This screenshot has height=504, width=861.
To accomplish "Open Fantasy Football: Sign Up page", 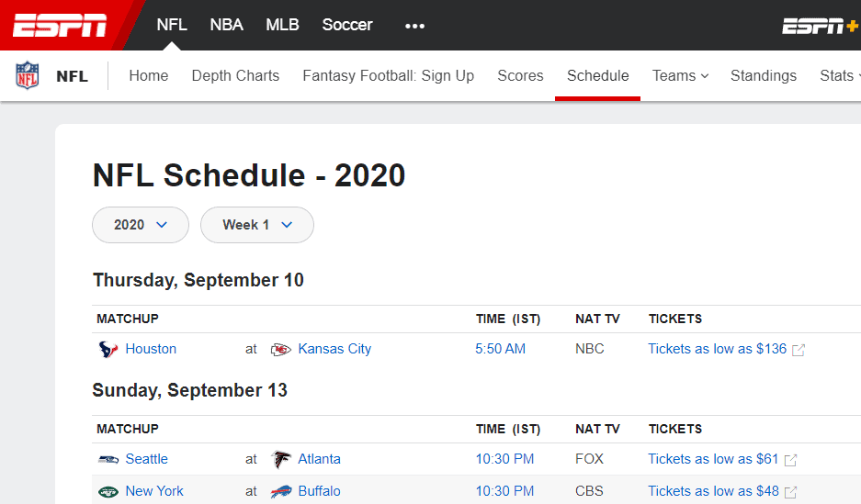I will (388, 75).
